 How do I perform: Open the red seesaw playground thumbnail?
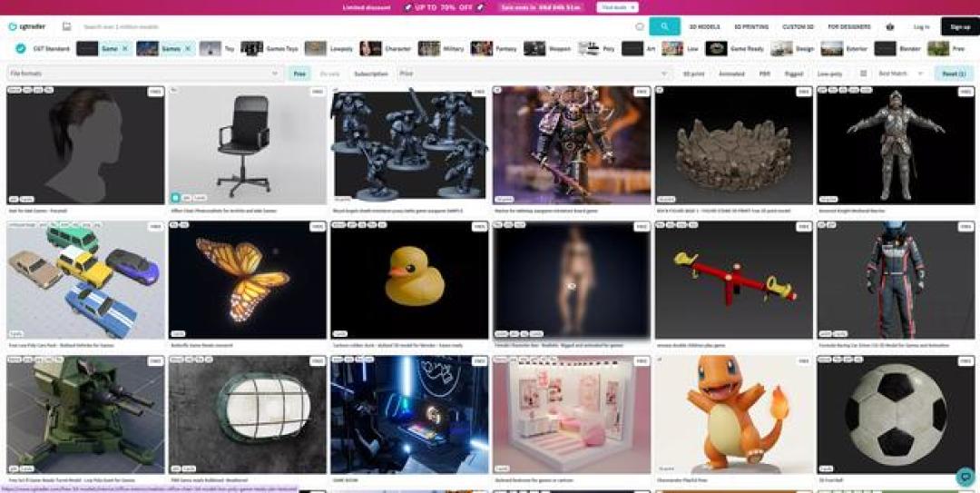[734, 280]
